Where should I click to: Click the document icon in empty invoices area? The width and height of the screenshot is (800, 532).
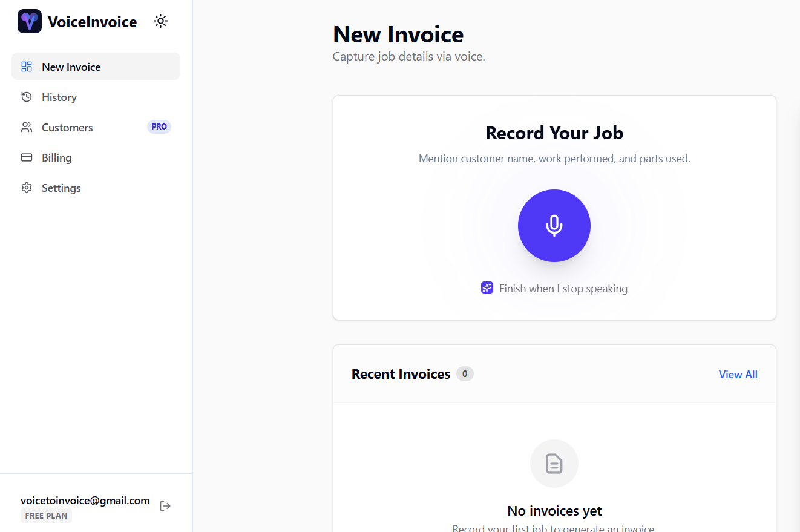554,463
